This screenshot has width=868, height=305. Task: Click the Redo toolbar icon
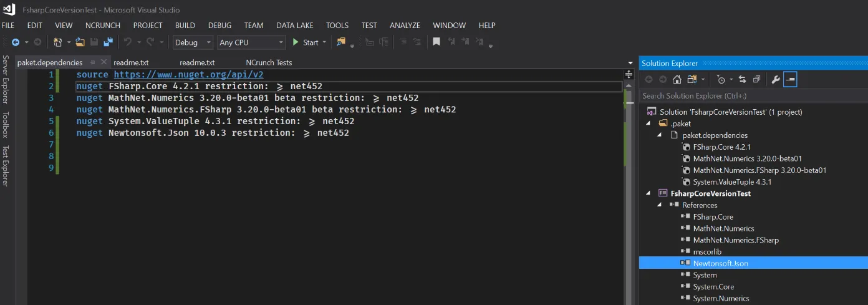click(x=151, y=42)
